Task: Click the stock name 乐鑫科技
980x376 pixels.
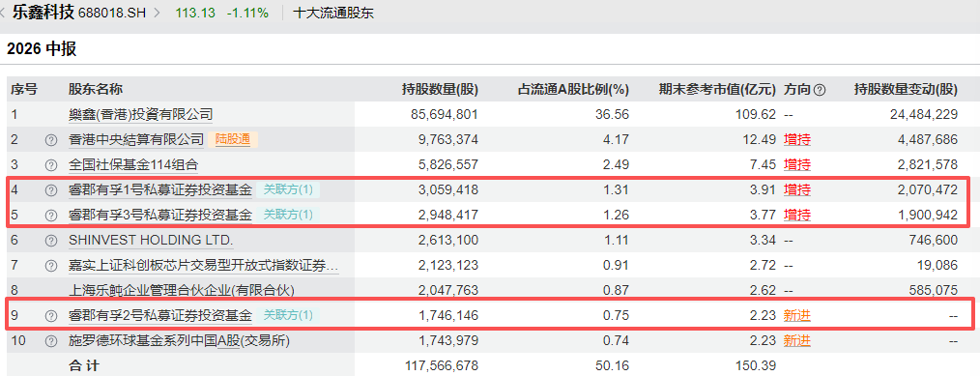Action: (x=43, y=13)
